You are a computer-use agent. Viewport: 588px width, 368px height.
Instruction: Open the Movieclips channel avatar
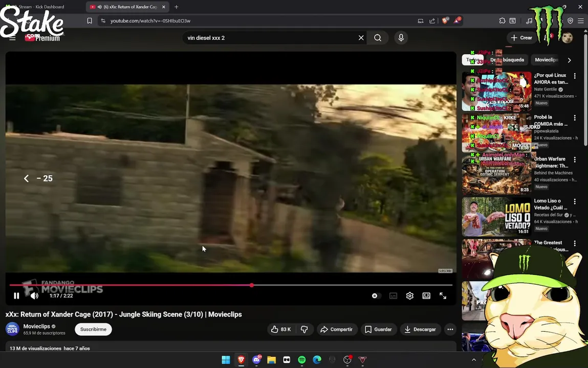point(12,329)
